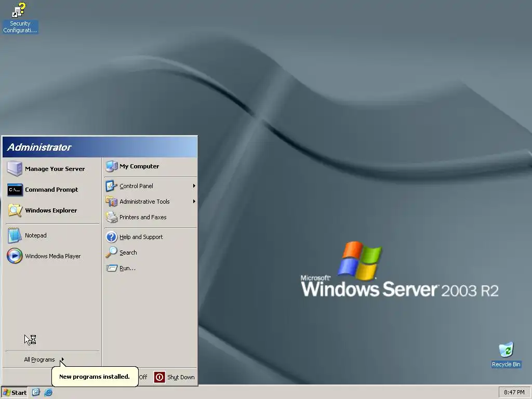
Task: Click the Start button
Action: [x=14, y=393]
